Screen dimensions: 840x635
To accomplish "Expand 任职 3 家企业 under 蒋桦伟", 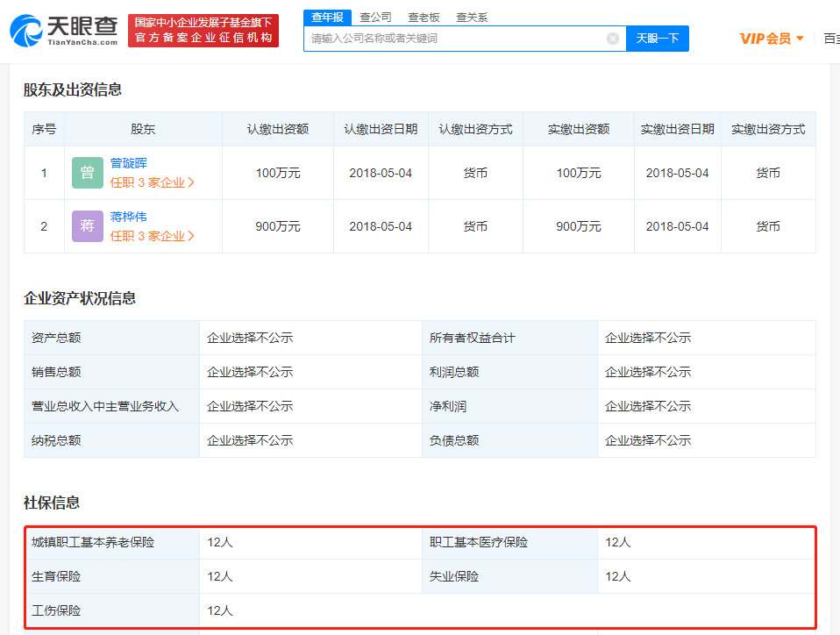I will 153,236.
